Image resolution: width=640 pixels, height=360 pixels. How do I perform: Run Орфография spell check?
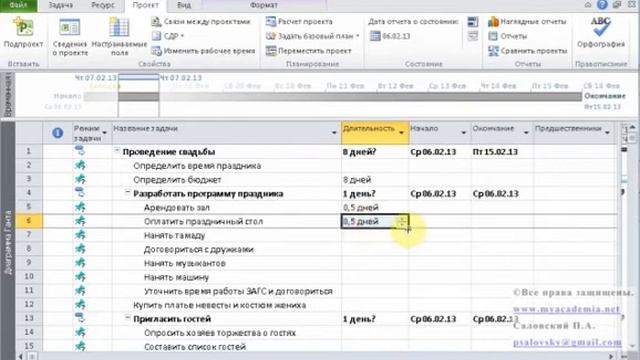[x=601, y=33]
